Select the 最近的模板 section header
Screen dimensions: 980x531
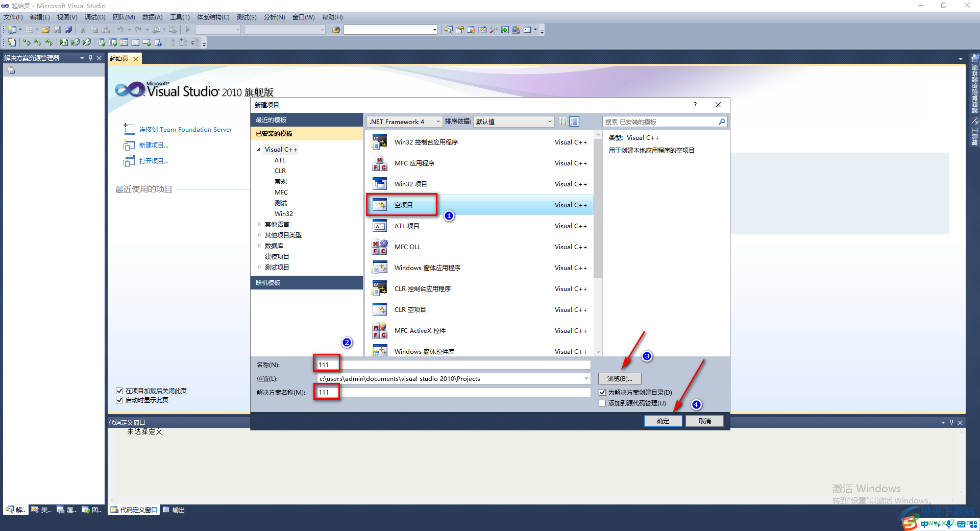[x=306, y=119]
